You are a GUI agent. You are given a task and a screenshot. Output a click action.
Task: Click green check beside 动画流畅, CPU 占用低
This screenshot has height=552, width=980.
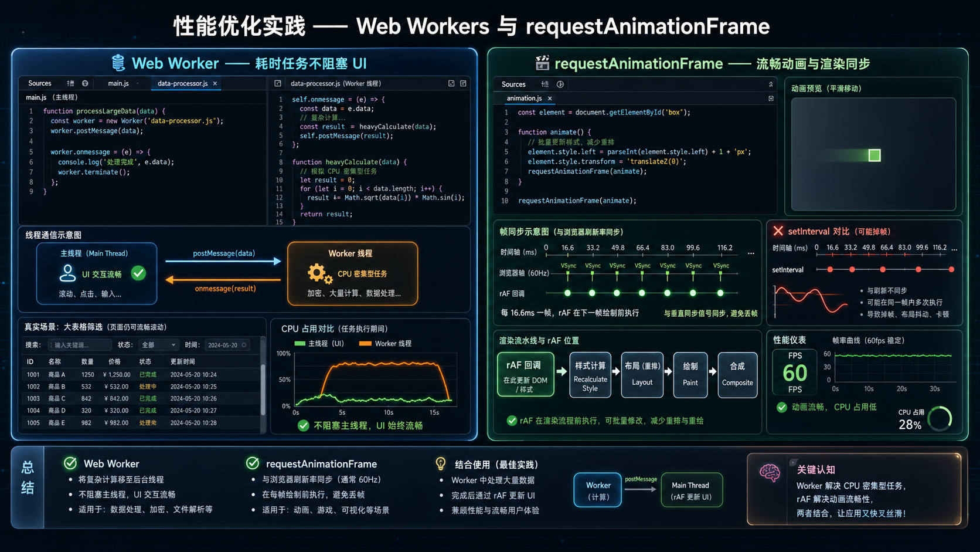(x=782, y=407)
